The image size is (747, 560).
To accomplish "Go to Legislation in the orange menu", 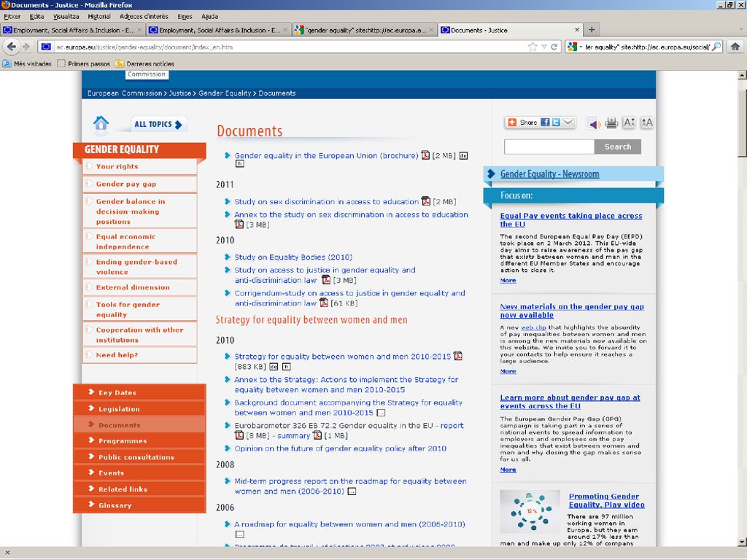I will pos(119,408).
